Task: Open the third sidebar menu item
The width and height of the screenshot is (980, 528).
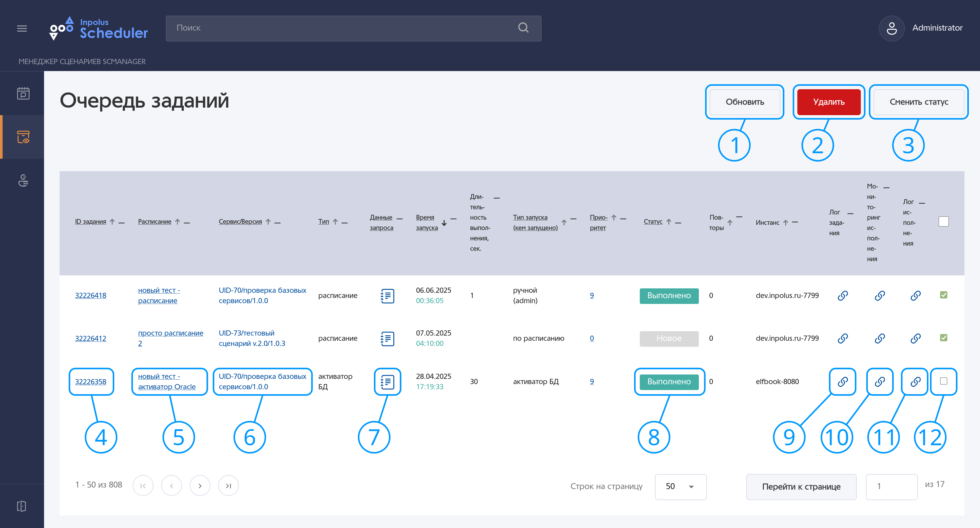Action: 23,180
